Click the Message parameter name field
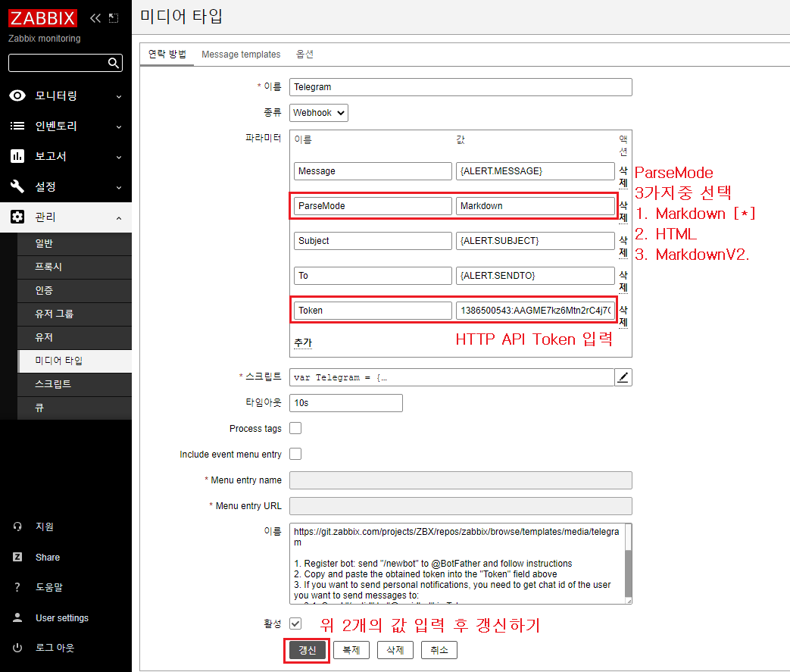 [373, 171]
